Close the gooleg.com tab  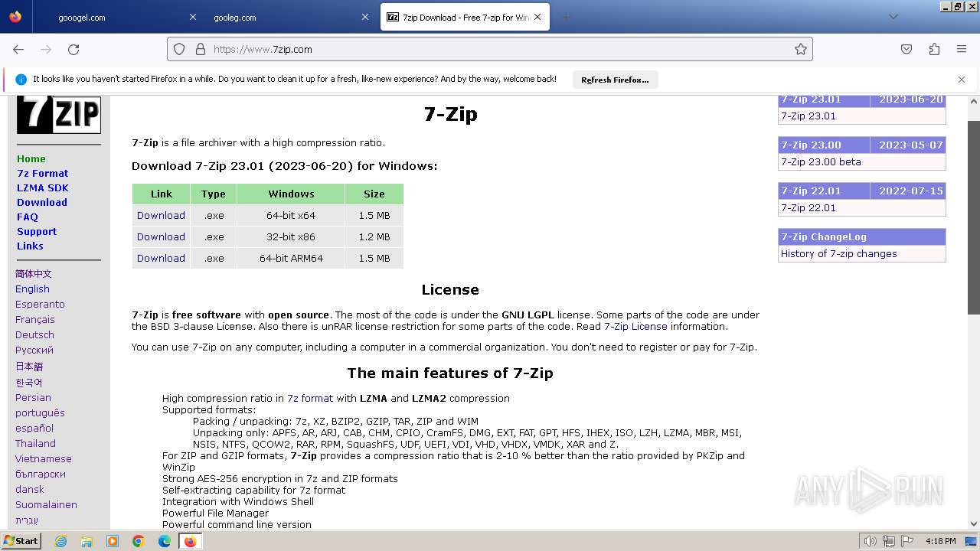[364, 17]
